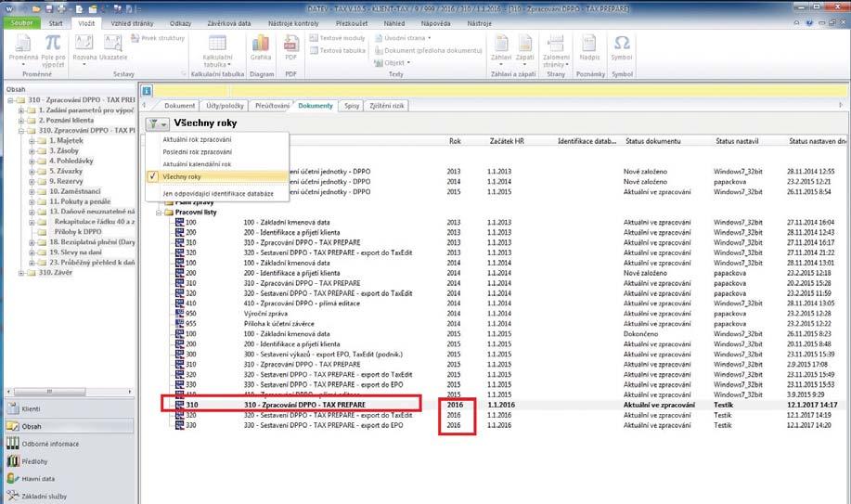This screenshot has height=504, width=851.
Task: Click the PDF insert icon
Action: [x=290, y=47]
